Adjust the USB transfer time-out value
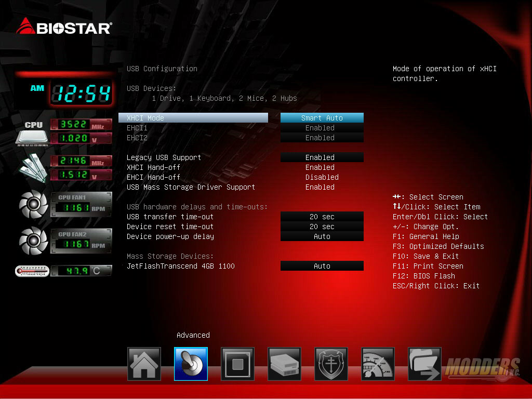 click(322, 217)
